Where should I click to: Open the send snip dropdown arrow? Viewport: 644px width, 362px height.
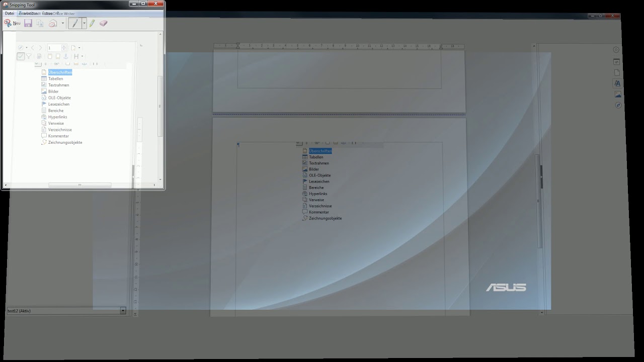63,23
